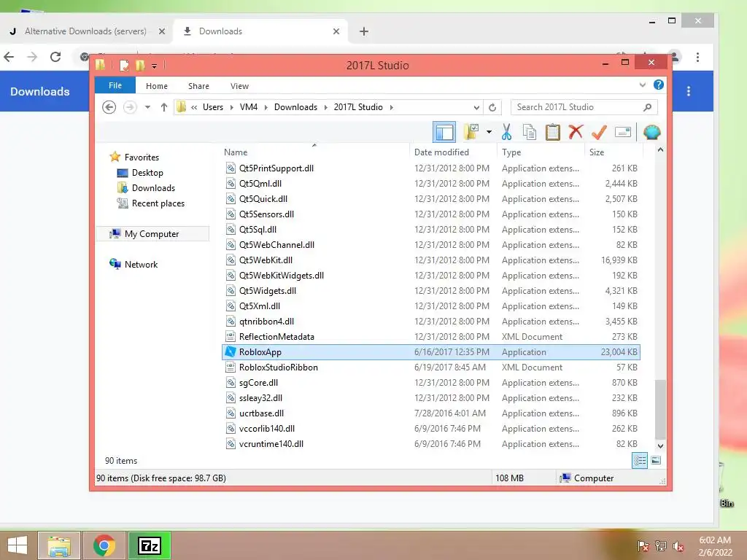Click the new folder icon in title bar

tap(140, 65)
